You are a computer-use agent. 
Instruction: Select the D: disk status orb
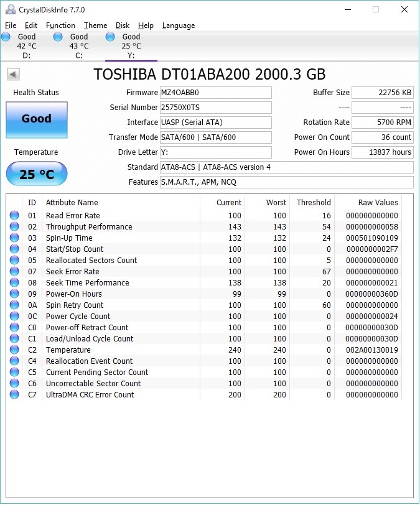pyautogui.click(x=6, y=37)
